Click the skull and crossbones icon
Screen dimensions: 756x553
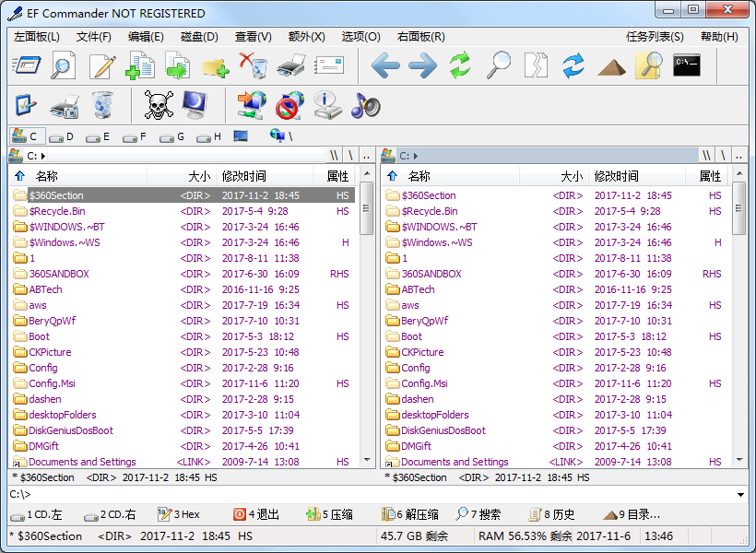[159, 105]
